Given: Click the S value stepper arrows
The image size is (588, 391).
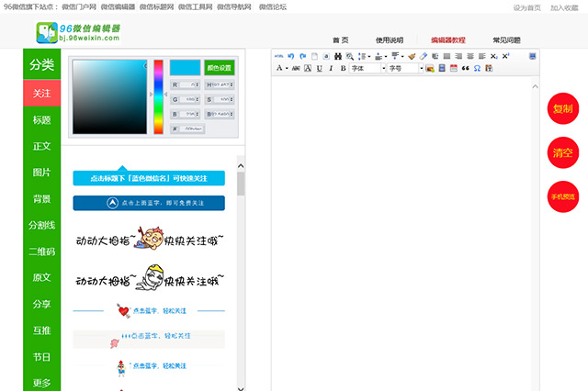Looking at the screenshot, I should pos(232,100).
